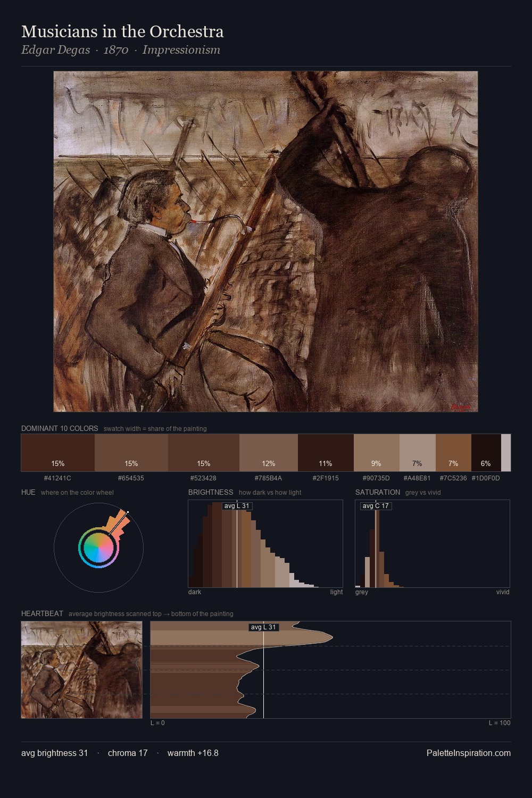Viewport: 532px width, 798px height.
Task: Click the hex code '#7C5236' label
Action: (453, 478)
